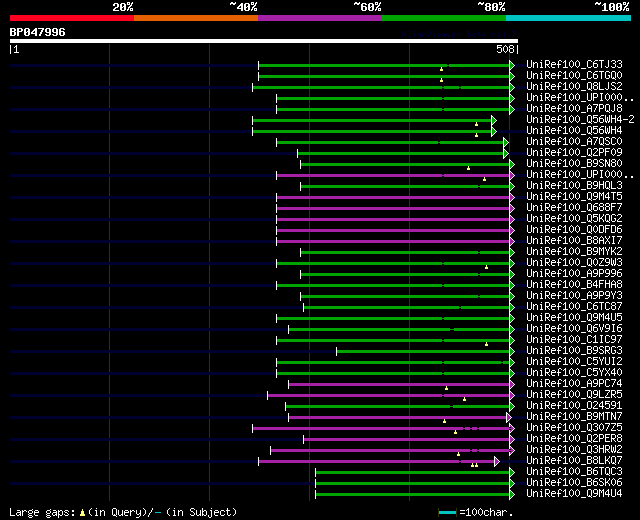
Task: Open hit UniRef100_Q9M4U4
Action: 574,494
